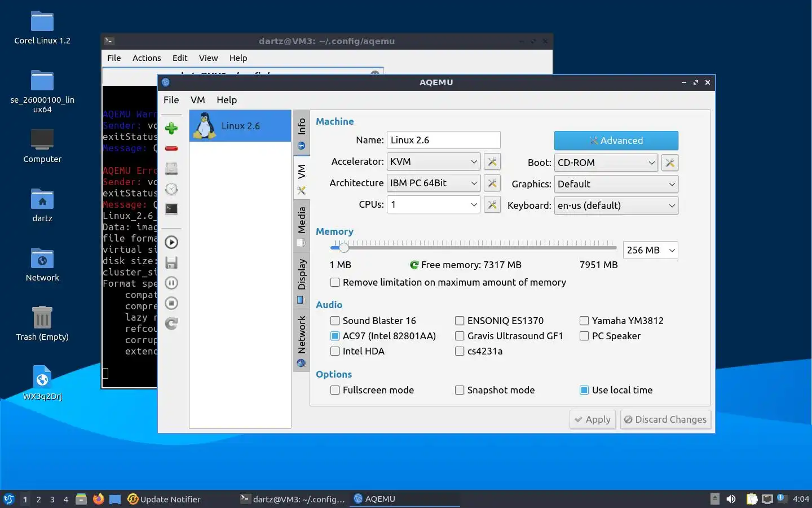This screenshot has width=812, height=508.
Task: Click Discard Changes button
Action: tap(665, 419)
